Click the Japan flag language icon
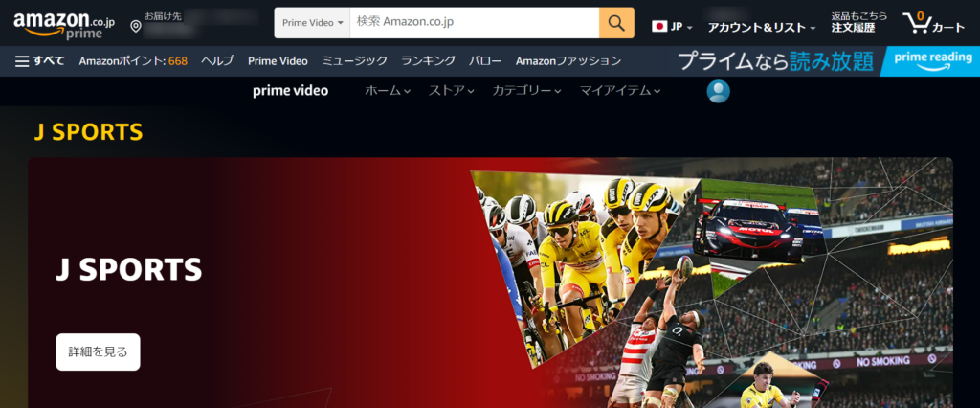 [x=658, y=26]
